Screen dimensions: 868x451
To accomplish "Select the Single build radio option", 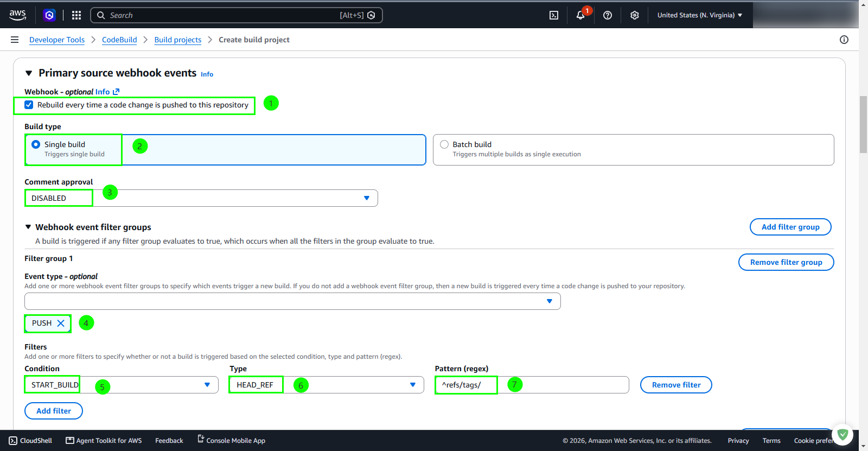I will [x=36, y=144].
